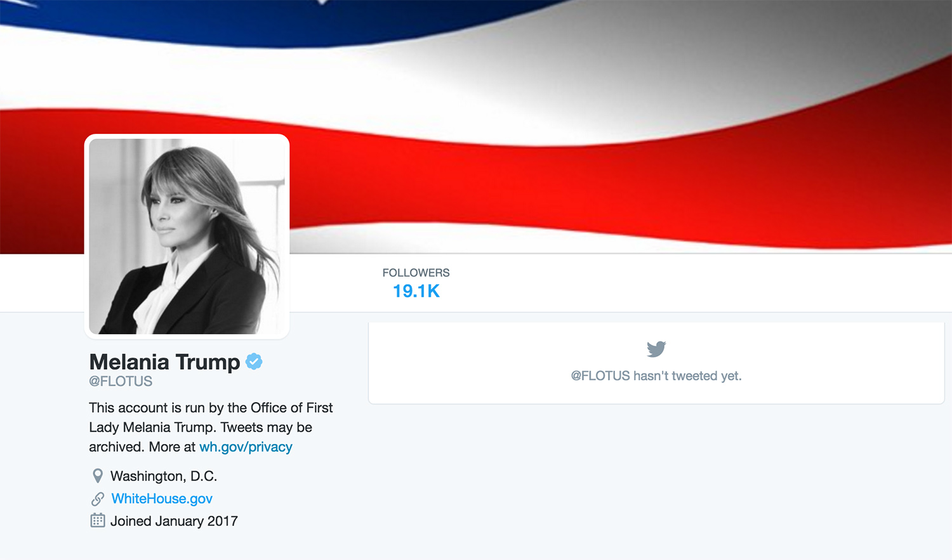Click the Joined January 2017 text
The height and width of the screenshot is (560, 952).
point(174,521)
